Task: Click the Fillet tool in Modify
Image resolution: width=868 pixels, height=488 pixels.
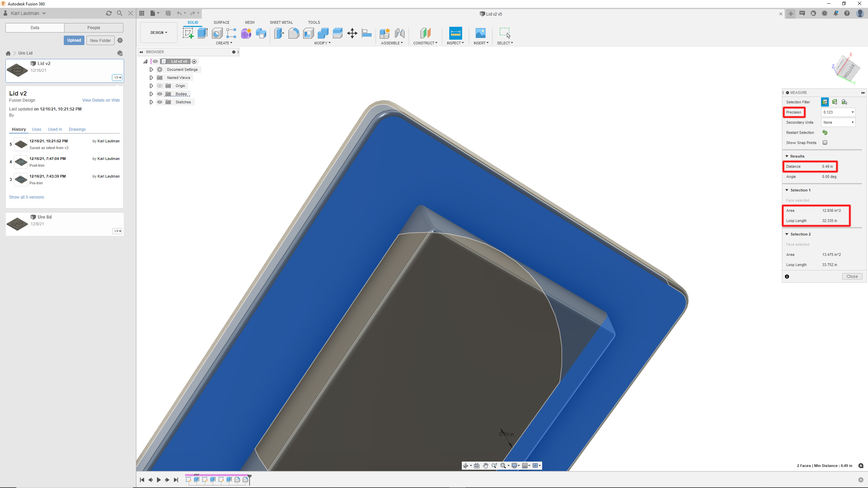Action: (294, 33)
